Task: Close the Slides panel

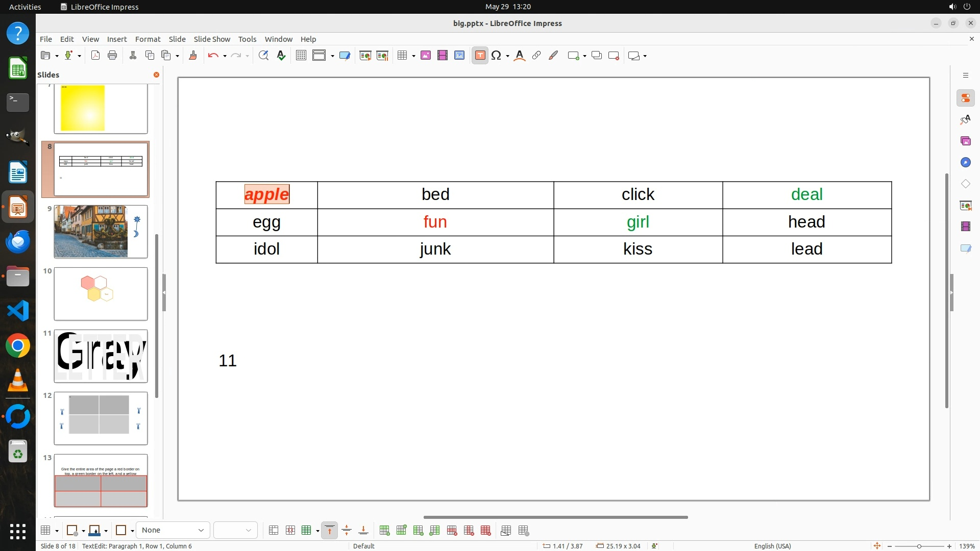Action: click(x=156, y=74)
